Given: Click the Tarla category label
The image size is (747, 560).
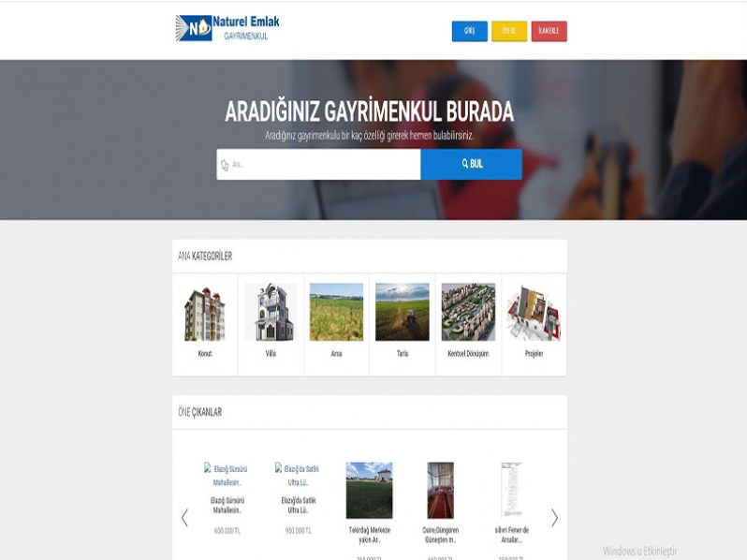Looking at the screenshot, I should 403,354.
